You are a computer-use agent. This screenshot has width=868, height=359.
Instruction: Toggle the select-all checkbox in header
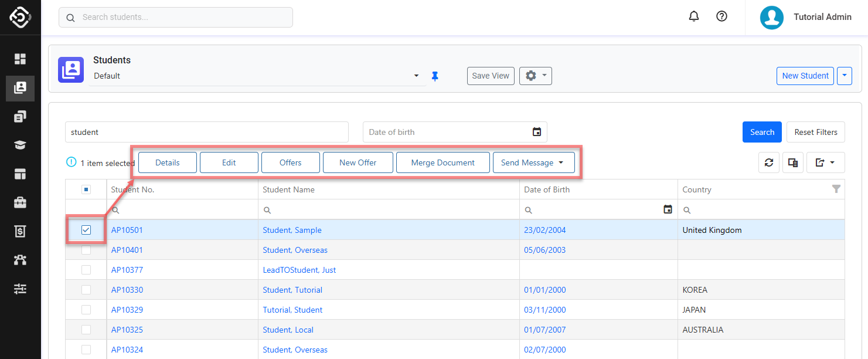tap(86, 189)
